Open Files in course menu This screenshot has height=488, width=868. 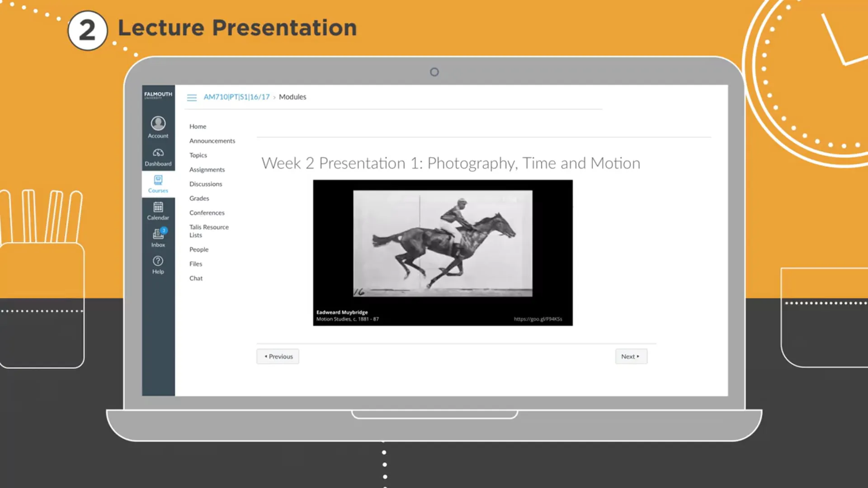196,264
